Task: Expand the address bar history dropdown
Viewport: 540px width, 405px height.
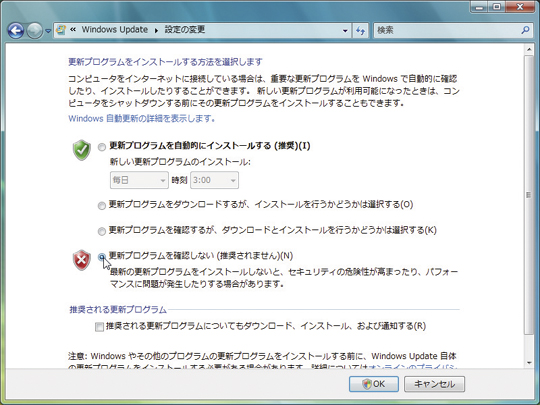Action: tap(345, 31)
